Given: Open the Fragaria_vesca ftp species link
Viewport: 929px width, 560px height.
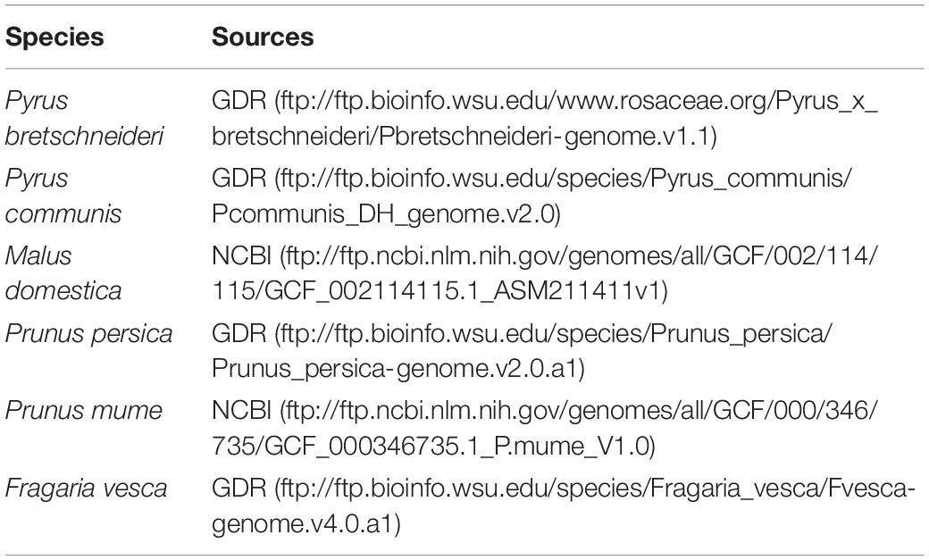Looking at the screenshot, I should 594,489.
